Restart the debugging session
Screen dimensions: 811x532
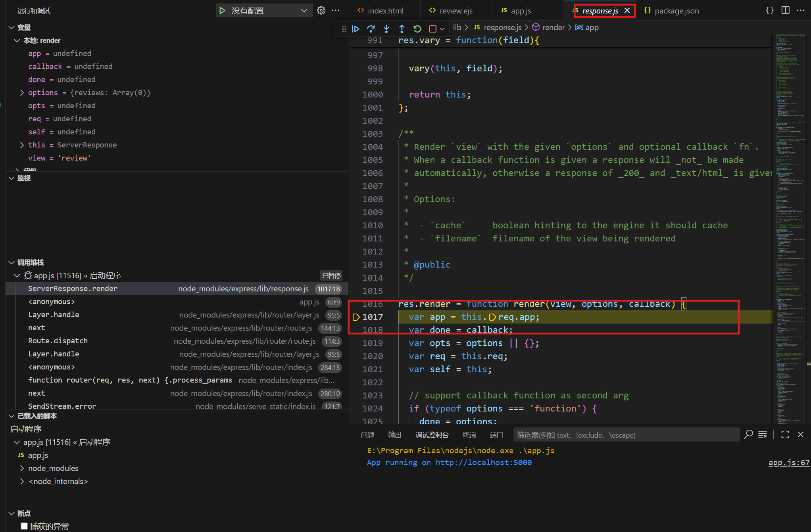tap(417, 29)
